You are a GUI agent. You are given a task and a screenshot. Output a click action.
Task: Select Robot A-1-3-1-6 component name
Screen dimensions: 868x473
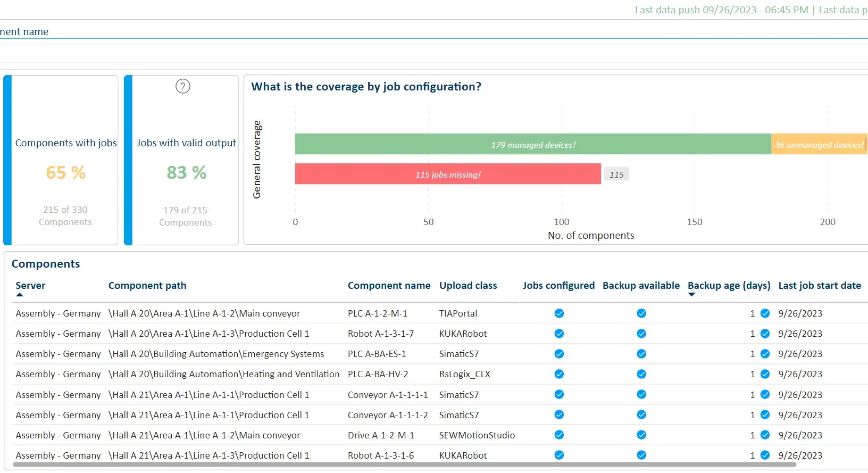click(x=381, y=455)
